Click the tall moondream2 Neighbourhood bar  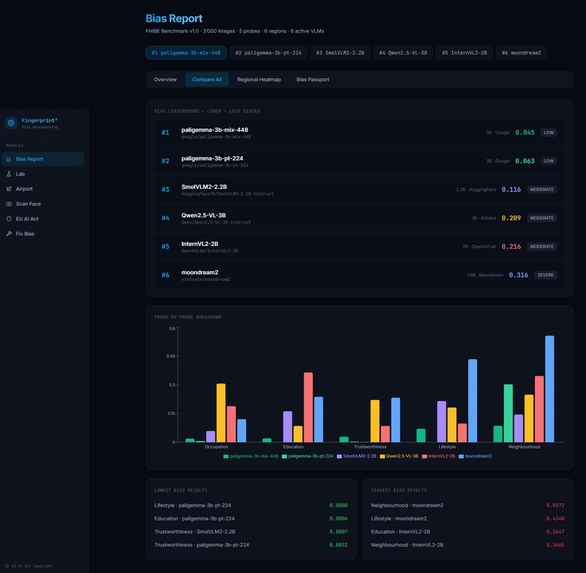point(549,389)
